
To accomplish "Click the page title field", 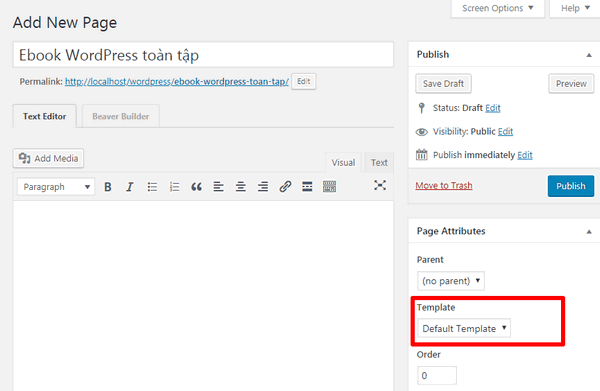I will coord(203,55).
